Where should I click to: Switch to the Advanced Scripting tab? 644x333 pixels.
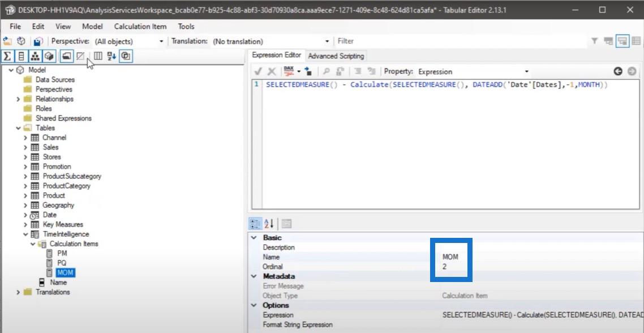pyautogui.click(x=336, y=56)
